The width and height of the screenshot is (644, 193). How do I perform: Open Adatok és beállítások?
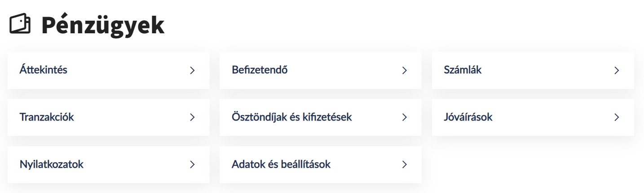click(320, 164)
